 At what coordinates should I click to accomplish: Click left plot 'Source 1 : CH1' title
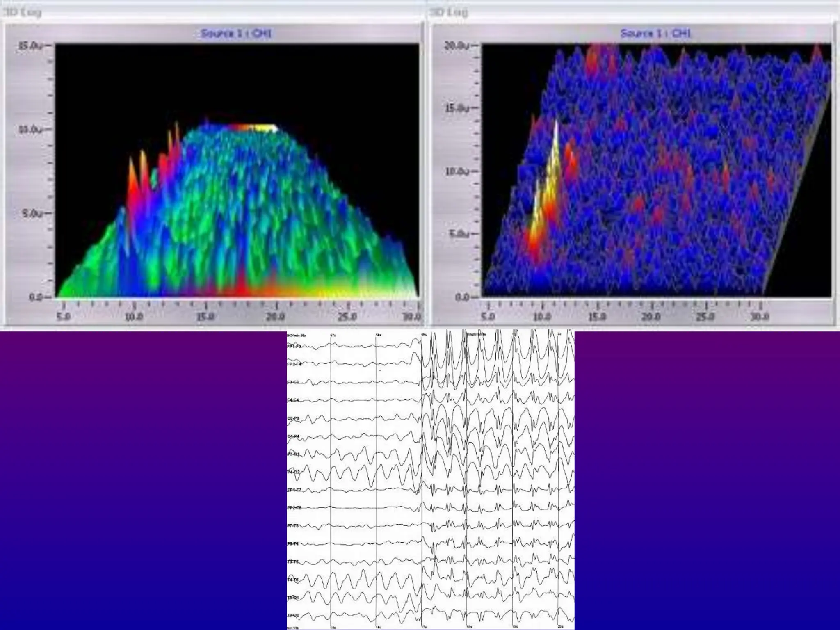point(236,33)
